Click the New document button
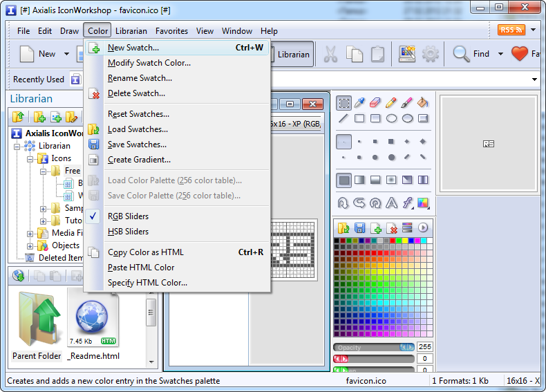 (37, 54)
